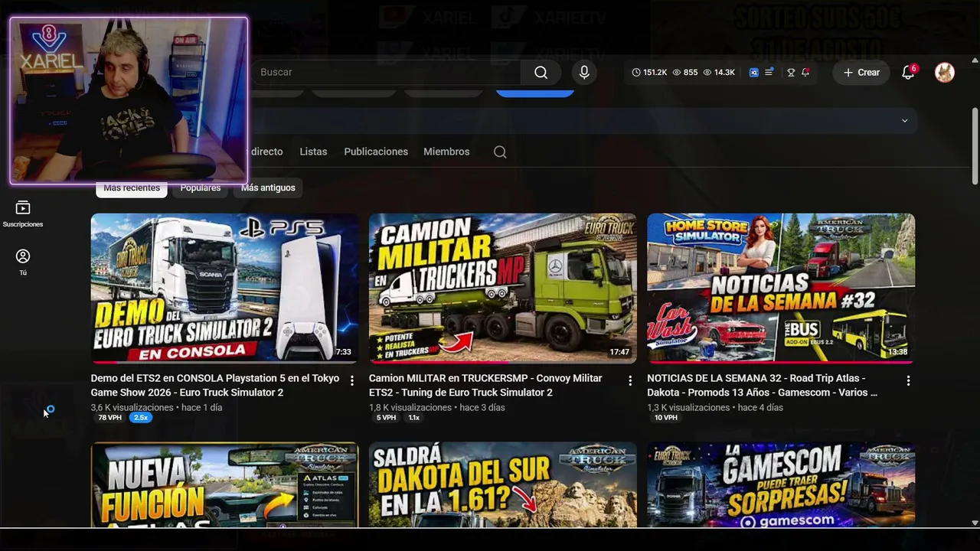
Task: Click the search magnifier button
Action: pyautogui.click(x=541, y=72)
